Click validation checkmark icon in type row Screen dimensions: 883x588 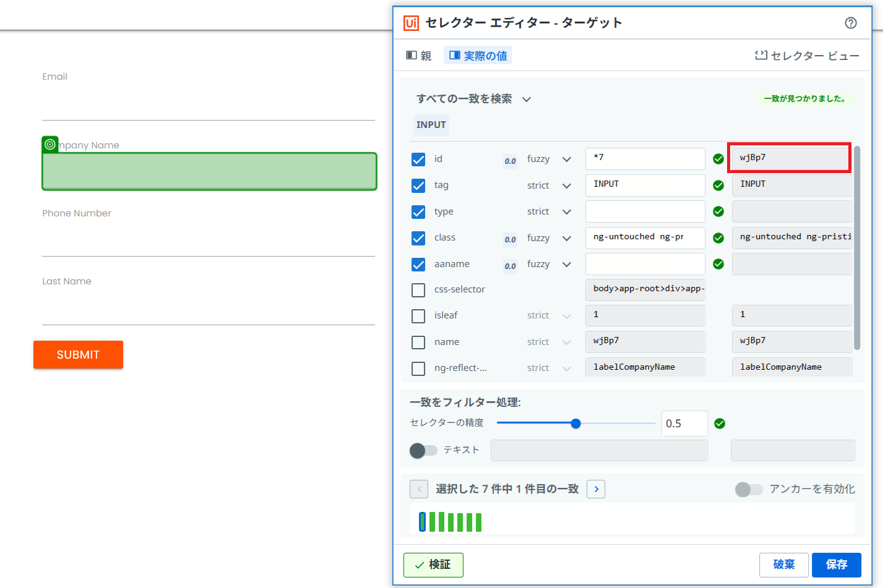[x=718, y=211]
